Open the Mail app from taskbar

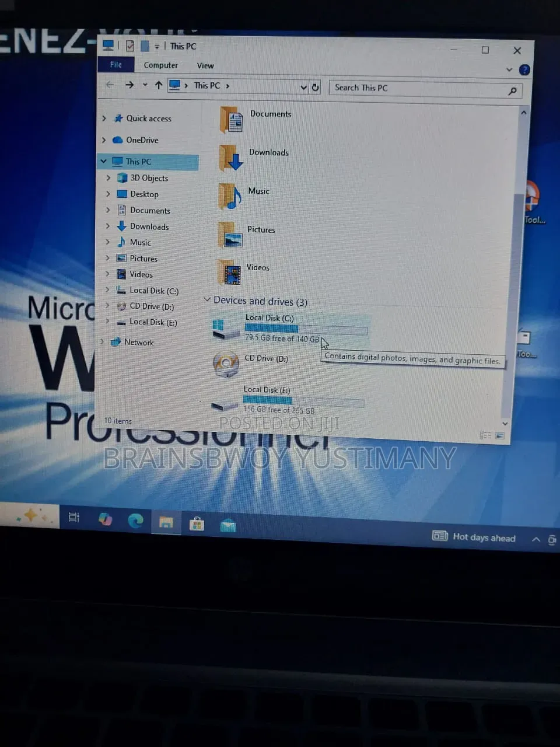pos(228,526)
